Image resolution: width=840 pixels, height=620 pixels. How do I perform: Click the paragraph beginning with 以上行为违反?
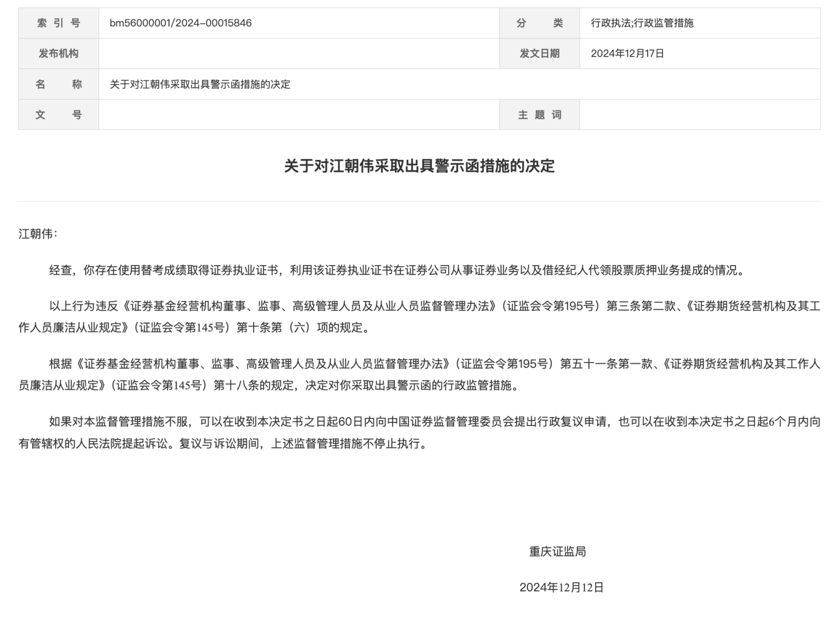click(419, 317)
